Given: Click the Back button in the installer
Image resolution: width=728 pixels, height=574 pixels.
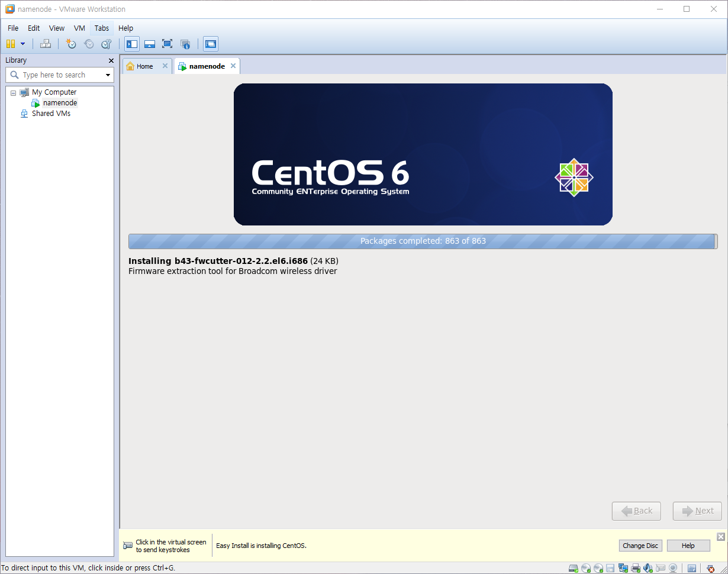Looking at the screenshot, I should (636, 511).
